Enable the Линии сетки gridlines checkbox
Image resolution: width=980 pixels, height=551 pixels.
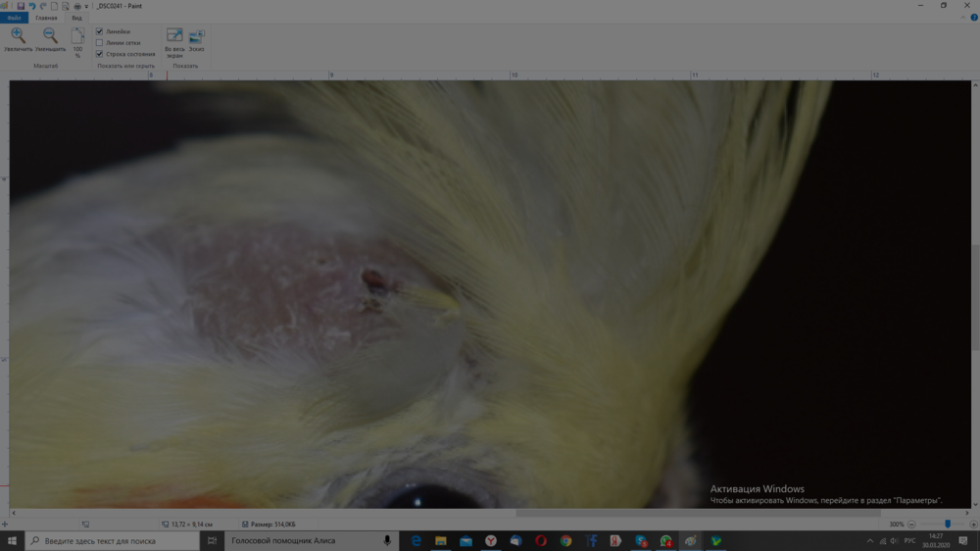[x=100, y=43]
